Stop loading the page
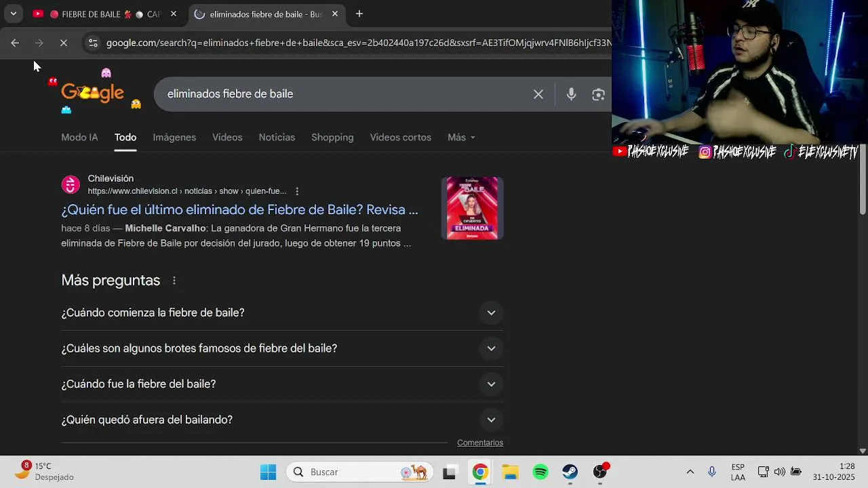The width and height of the screenshot is (868, 488). (63, 43)
